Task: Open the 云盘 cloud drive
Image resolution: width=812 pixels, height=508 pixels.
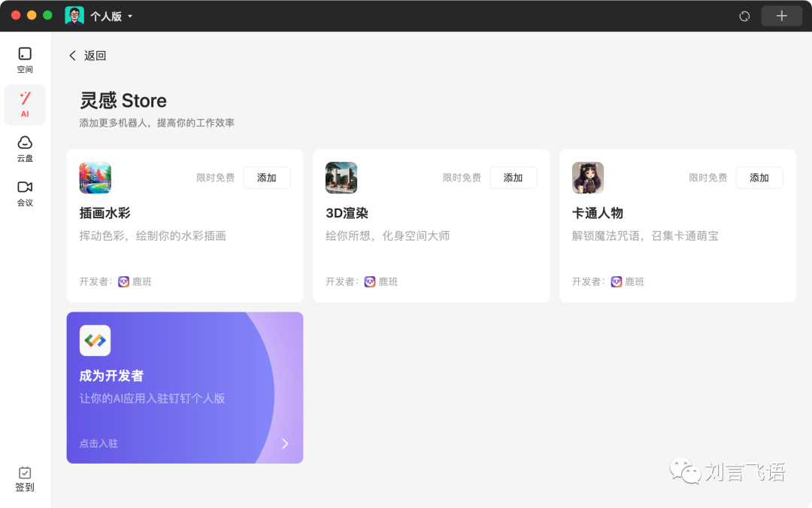Action: click(25, 149)
